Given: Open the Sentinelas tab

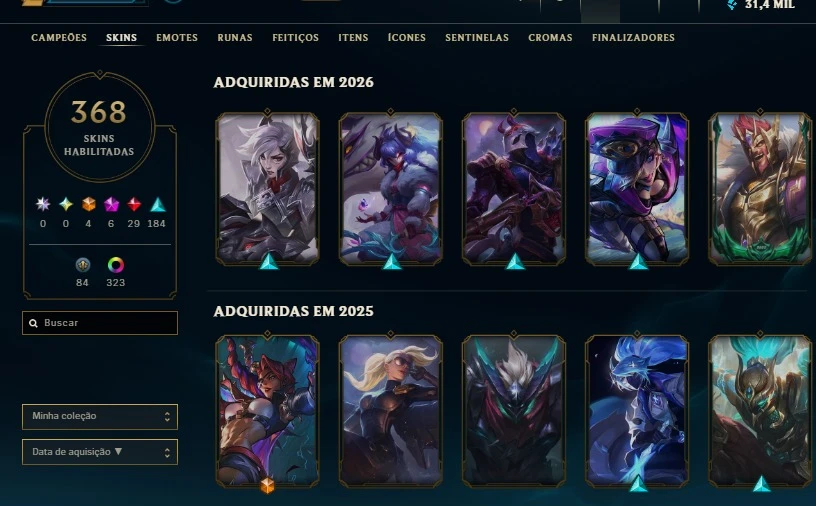Looking at the screenshot, I should coord(477,37).
